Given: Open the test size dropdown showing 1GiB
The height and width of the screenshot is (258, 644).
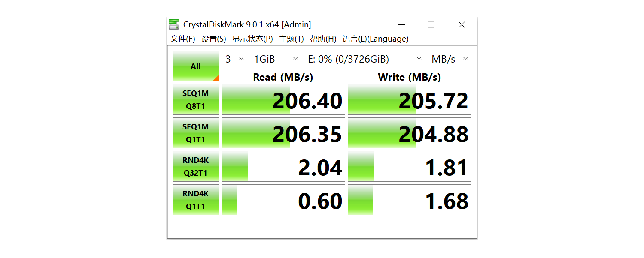Looking at the screenshot, I should (x=276, y=59).
